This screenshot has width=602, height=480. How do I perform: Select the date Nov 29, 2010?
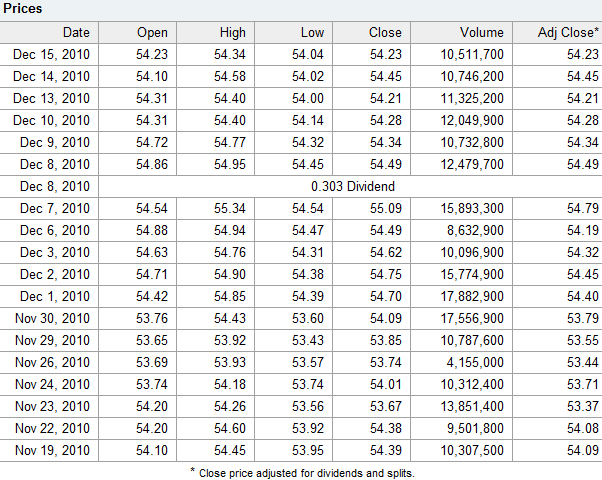pos(52,340)
